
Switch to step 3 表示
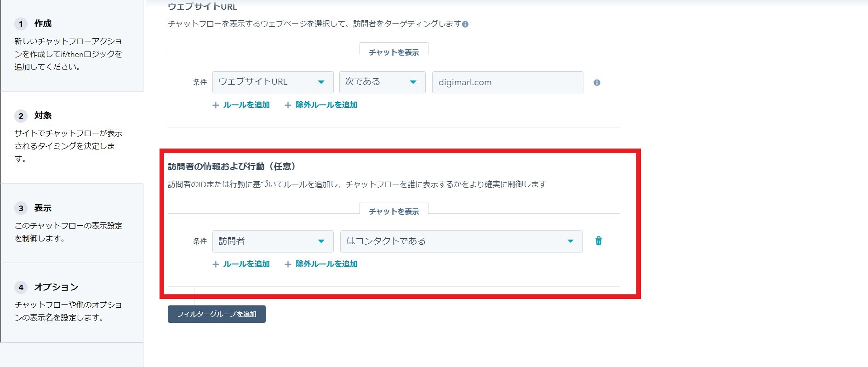point(72,223)
